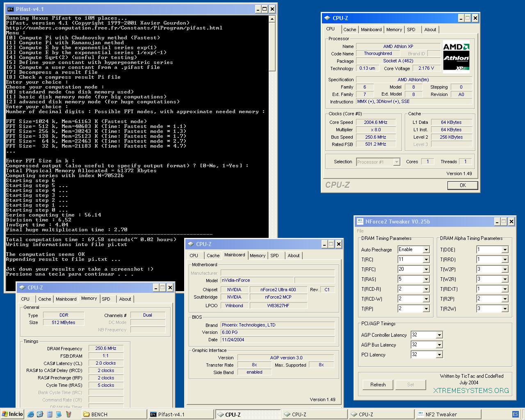
Task: Click the title icon of the Mainboard CPU-Z window
Action: 190,244
